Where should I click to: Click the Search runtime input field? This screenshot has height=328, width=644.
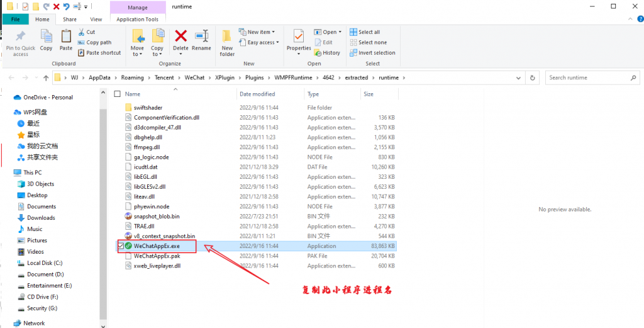pos(592,77)
